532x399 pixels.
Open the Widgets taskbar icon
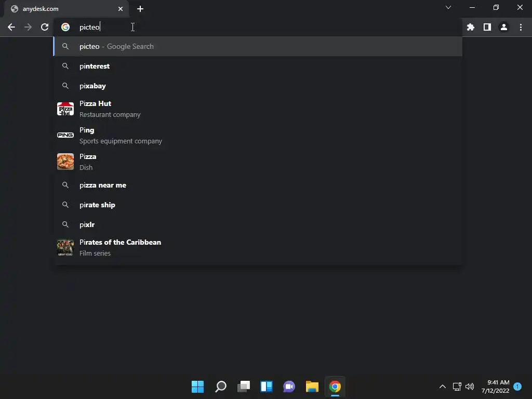[267, 387]
